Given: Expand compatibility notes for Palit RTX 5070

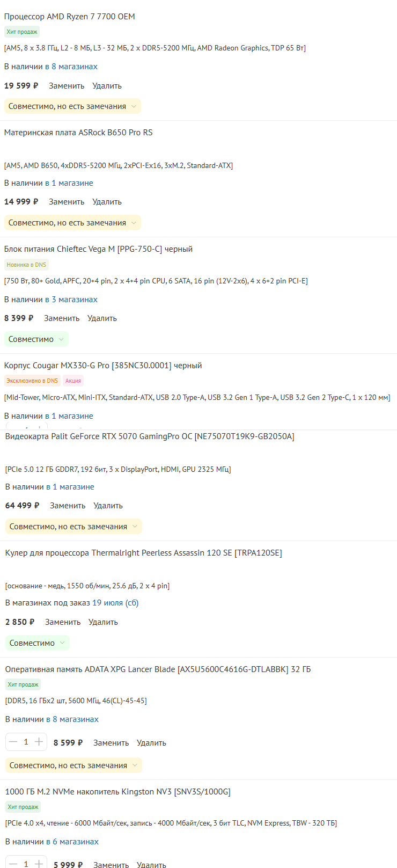Looking at the screenshot, I should coord(73,527).
